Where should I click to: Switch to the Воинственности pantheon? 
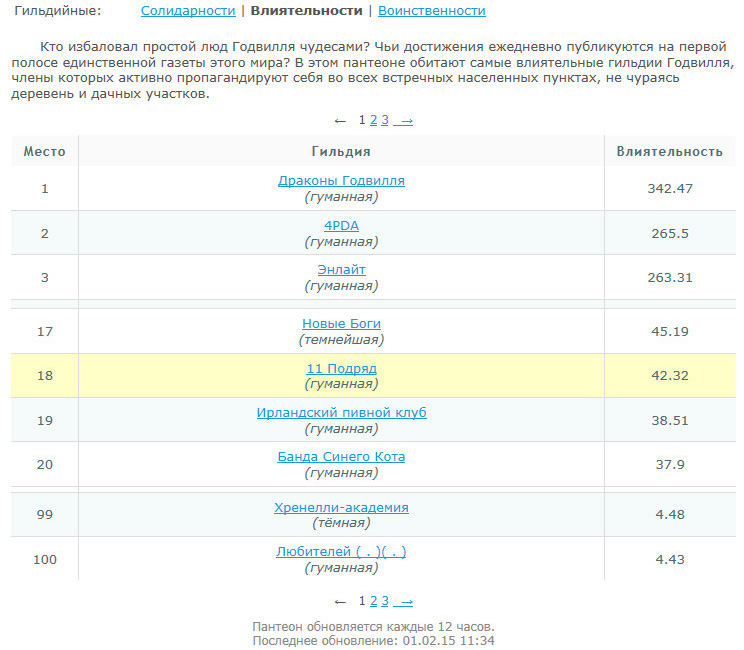click(432, 11)
